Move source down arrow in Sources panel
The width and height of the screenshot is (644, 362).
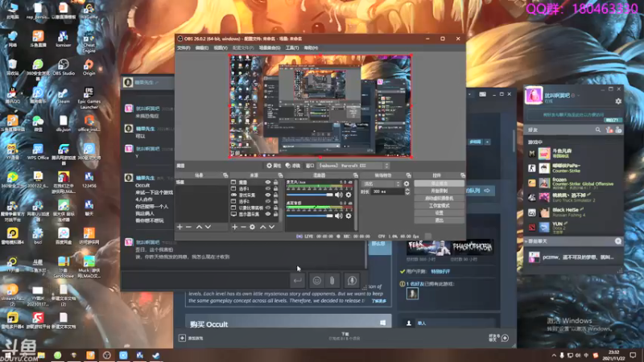272,227
